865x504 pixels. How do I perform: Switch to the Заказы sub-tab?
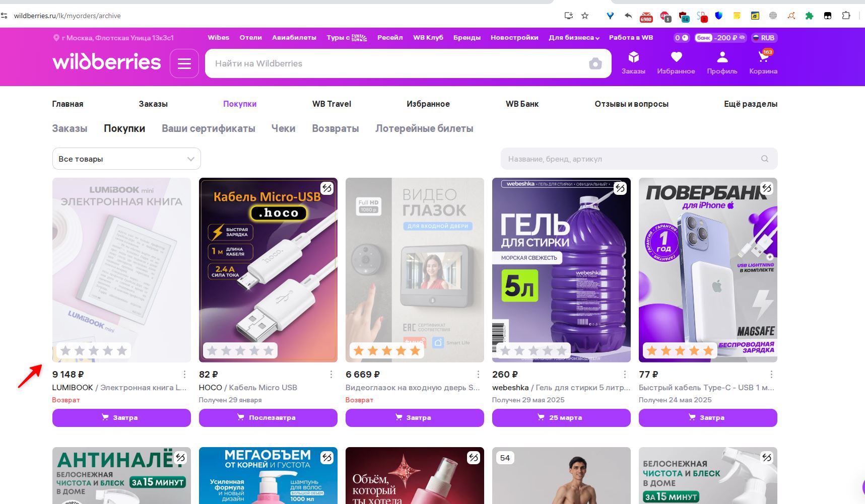[70, 128]
